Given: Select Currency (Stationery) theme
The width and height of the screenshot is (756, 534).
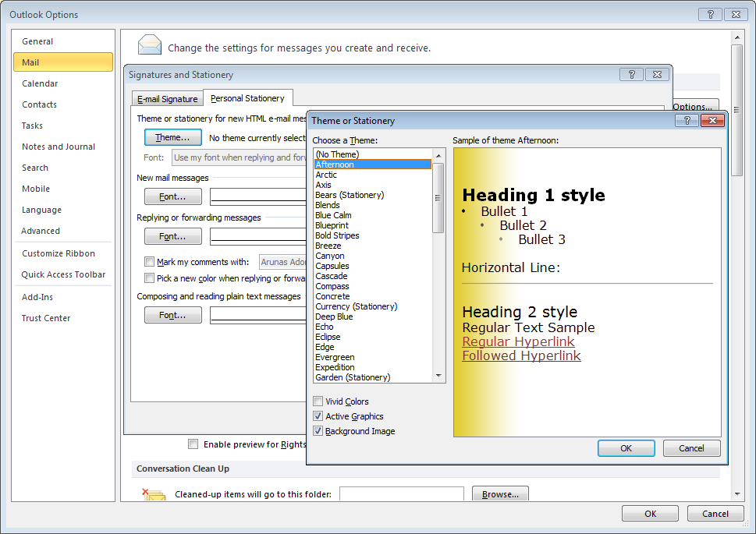Looking at the screenshot, I should click(373, 306).
